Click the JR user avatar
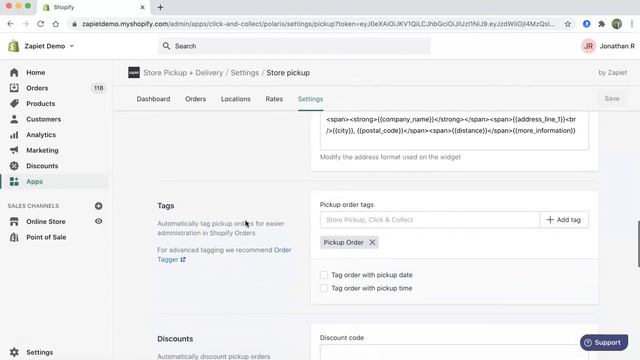 [x=588, y=46]
